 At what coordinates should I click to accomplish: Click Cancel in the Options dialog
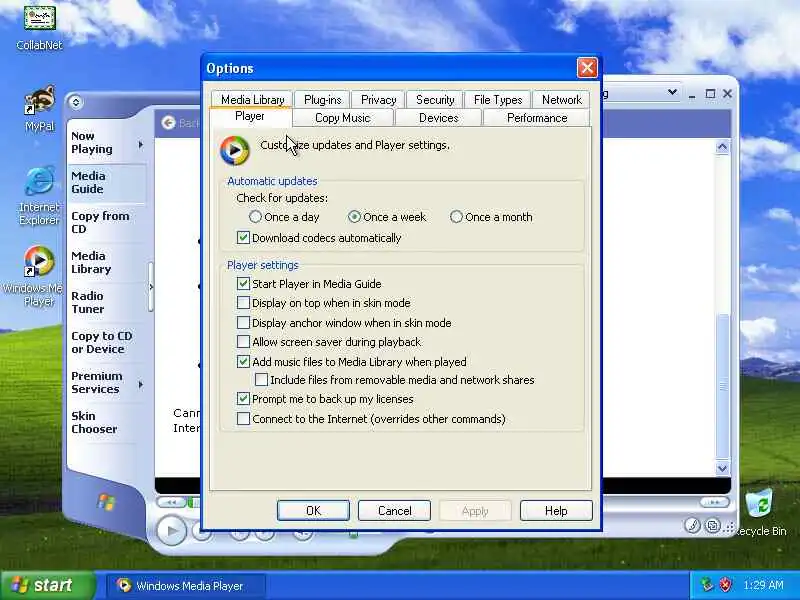tap(394, 511)
